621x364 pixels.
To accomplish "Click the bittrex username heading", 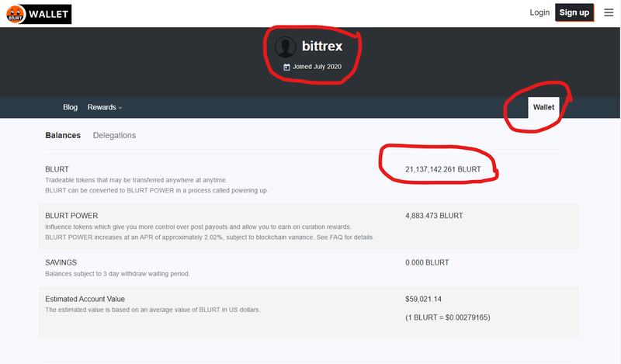I will [322, 47].
